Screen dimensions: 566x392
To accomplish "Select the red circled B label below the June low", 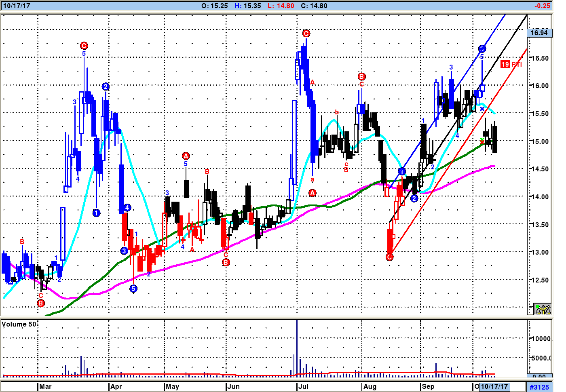I will 226,262.
